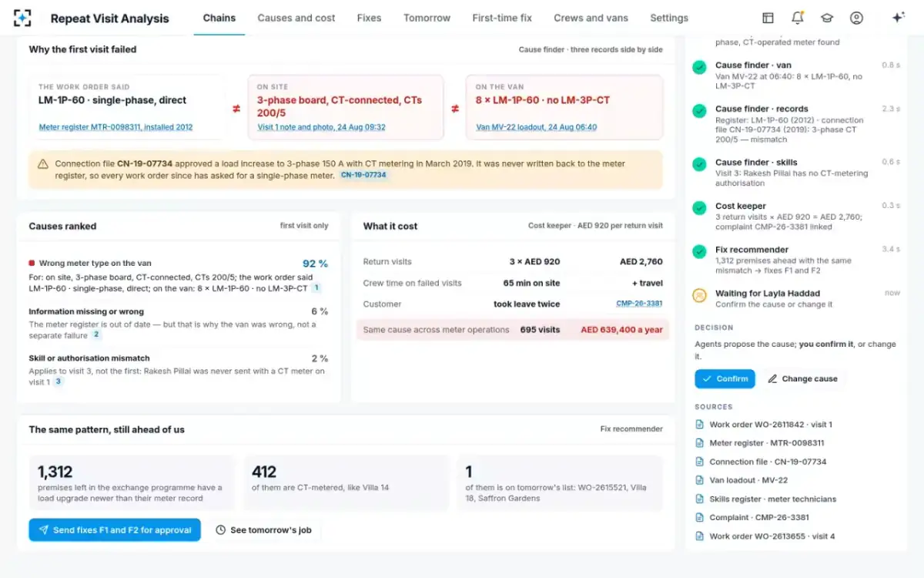Viewport: 924px width, 578px height.
Task: Click See tomorrow's job button
Action: pyautogui.click(x=263, y=530)
